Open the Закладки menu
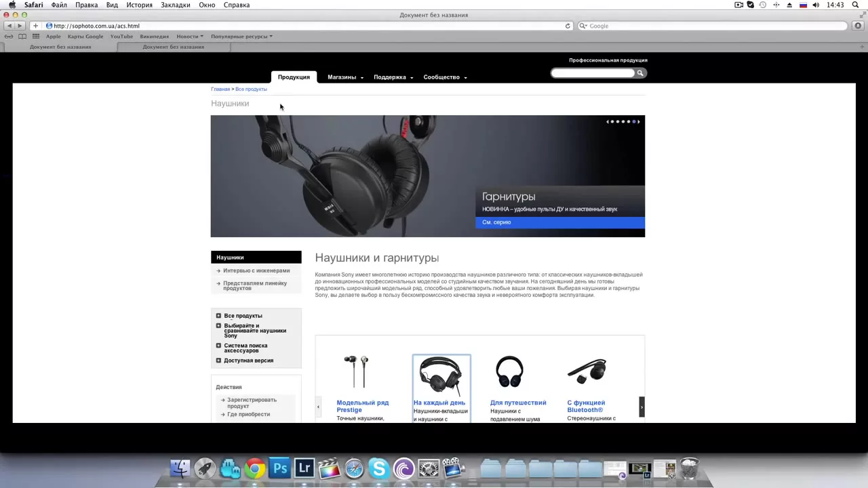Image resolution: width=868 pixels, height=488 pixels. click(x=175, y=5)
